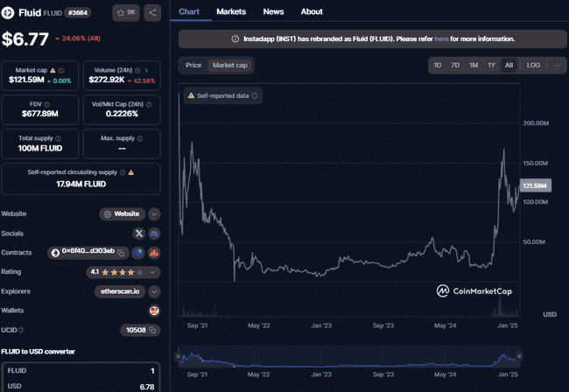Expand the Website dropdown chevron
This screenshot has height=392, width=569.
coord(154,214)
